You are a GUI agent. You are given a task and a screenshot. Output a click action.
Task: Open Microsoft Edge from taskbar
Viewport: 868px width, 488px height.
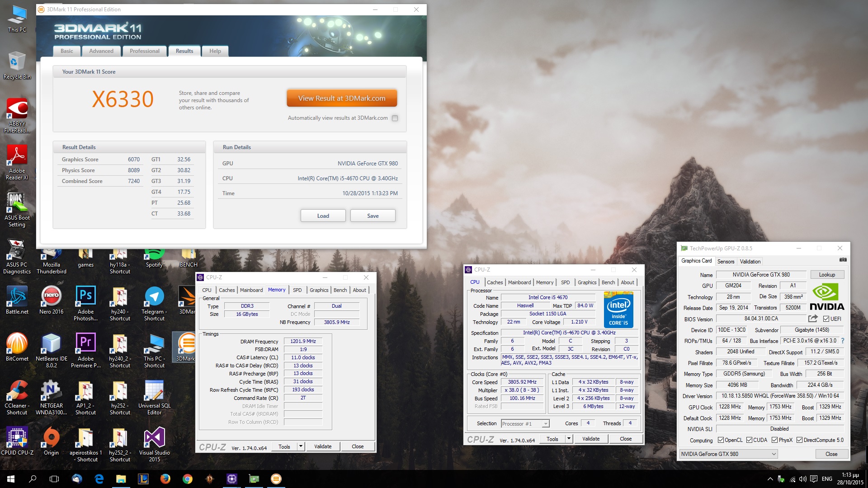click(x=99, y=479)
